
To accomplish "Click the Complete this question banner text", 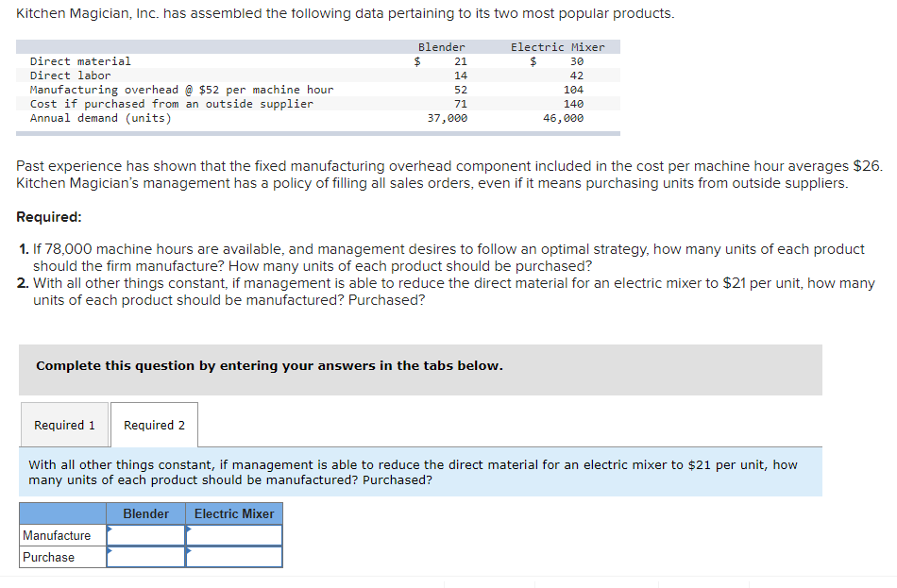I will tap(269, 365).
